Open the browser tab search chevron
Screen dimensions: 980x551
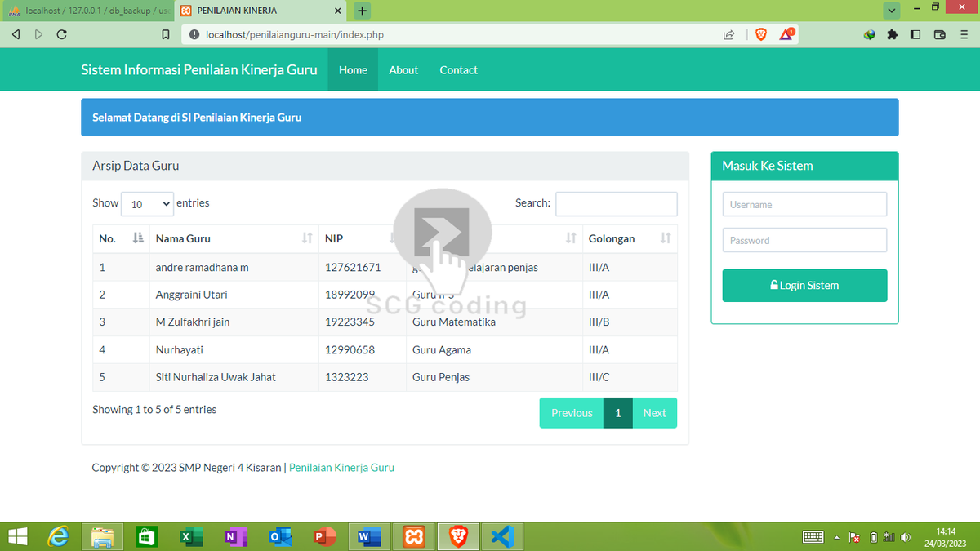click(891, 11)
